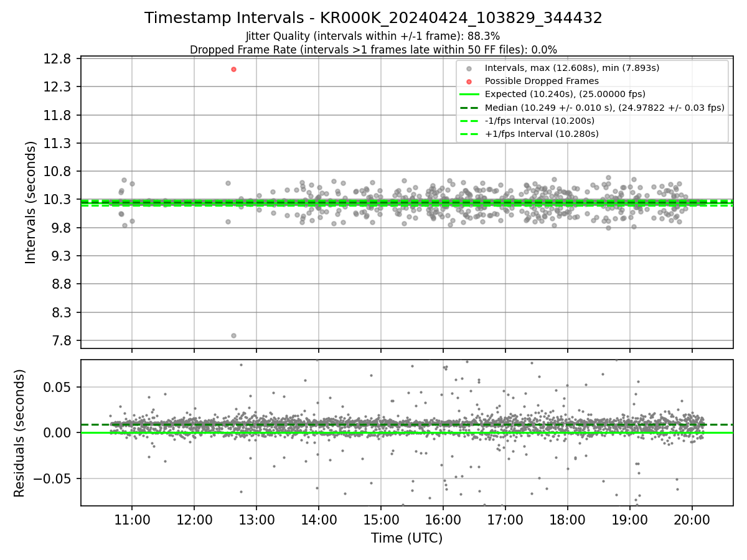Screen dimensions: 747x560
Task: Click legend entry 'Intervals, max (12.608s), min (7.893s)'
Action: point(572,68)
